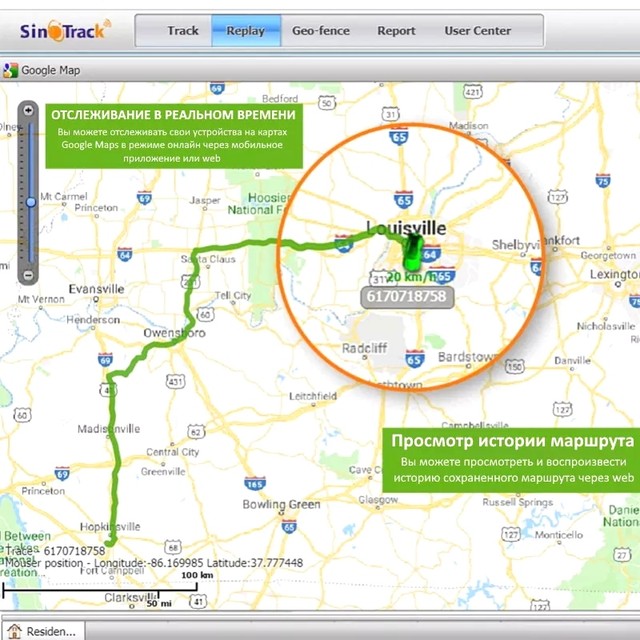Click the Glasgow town label

pos(378,500)
